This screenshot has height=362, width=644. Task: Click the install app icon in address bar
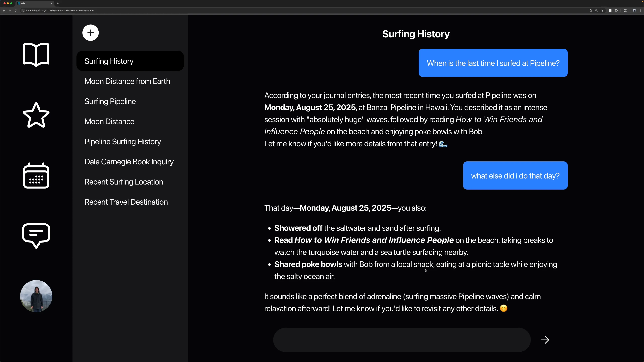[x=591, y=11]
